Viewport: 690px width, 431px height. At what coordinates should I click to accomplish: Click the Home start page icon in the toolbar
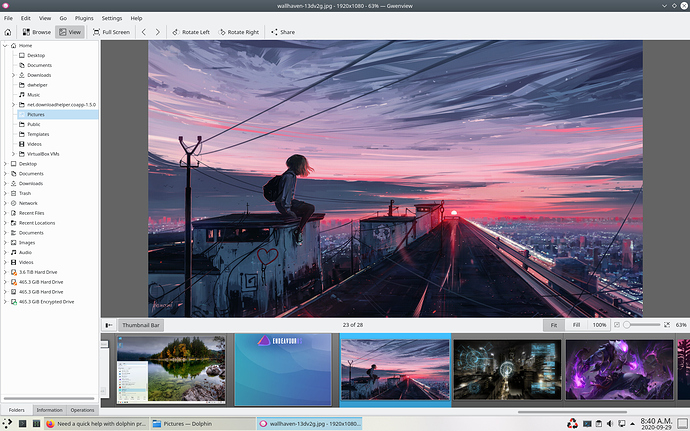pos(7,32)
